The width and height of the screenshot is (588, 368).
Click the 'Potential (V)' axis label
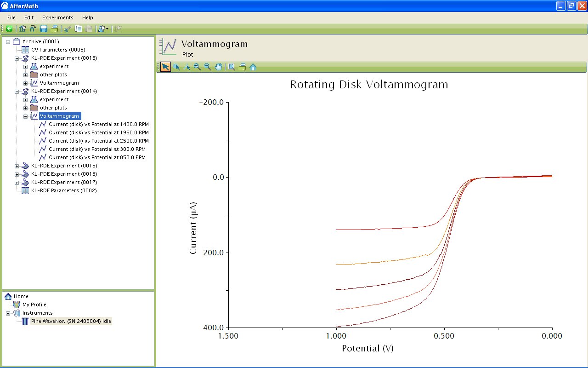click(x=367, y=348)
